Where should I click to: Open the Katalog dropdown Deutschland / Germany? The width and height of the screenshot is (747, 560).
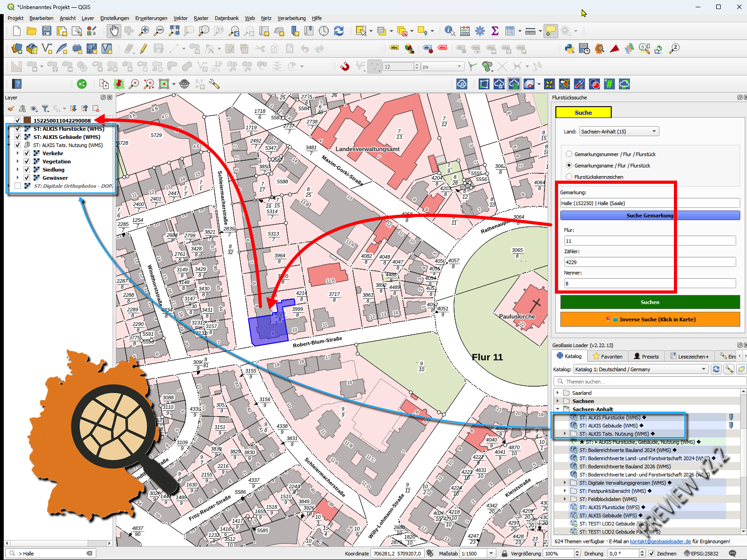641,369
